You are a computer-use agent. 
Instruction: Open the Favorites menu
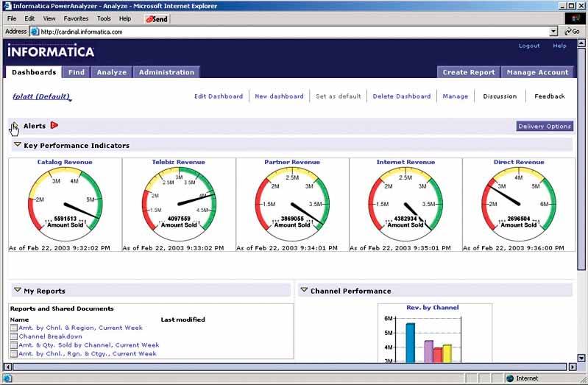[76, 18]
